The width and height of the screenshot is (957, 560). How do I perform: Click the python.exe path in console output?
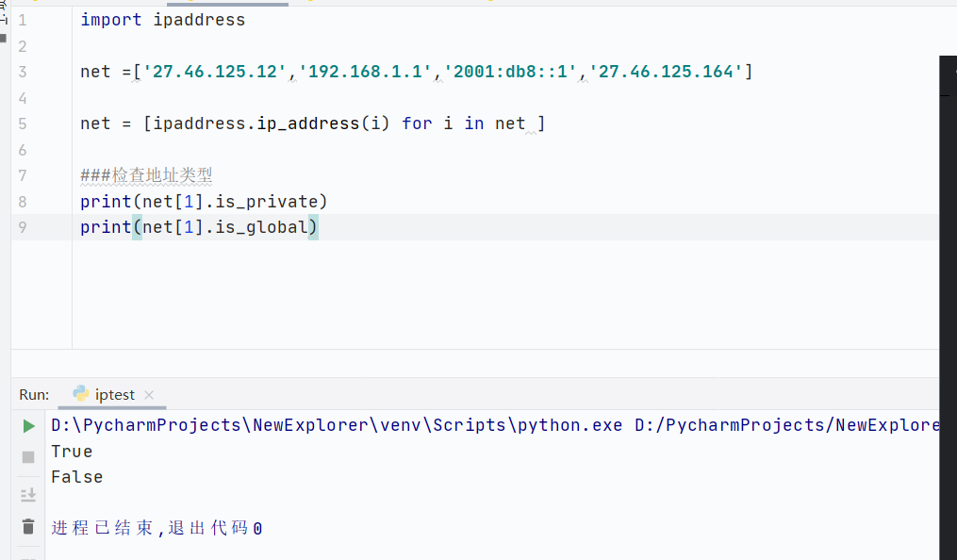337,425
